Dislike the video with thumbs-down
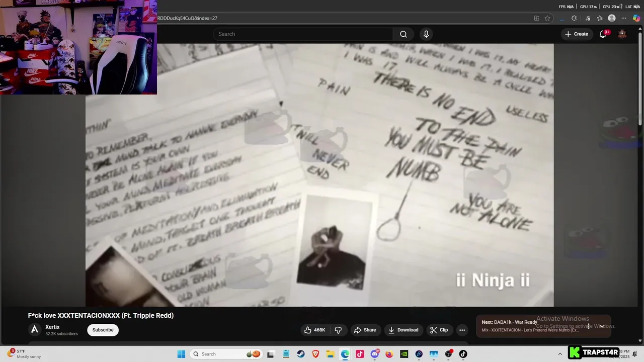This screenshot has width=644, height=362. pos(338,330)
